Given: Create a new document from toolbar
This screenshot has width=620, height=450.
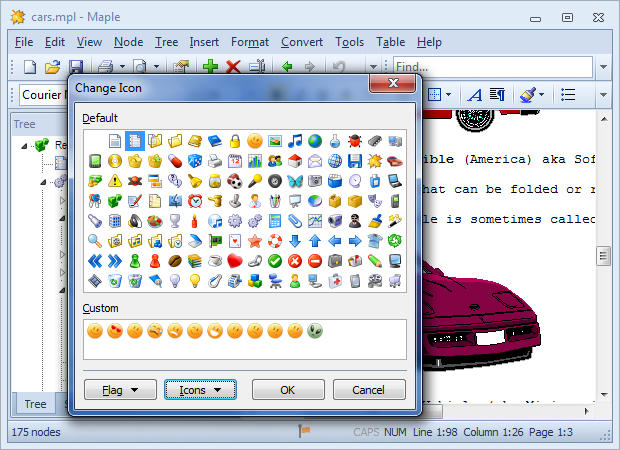Looking at the screenshot, I should pos(30,66).
